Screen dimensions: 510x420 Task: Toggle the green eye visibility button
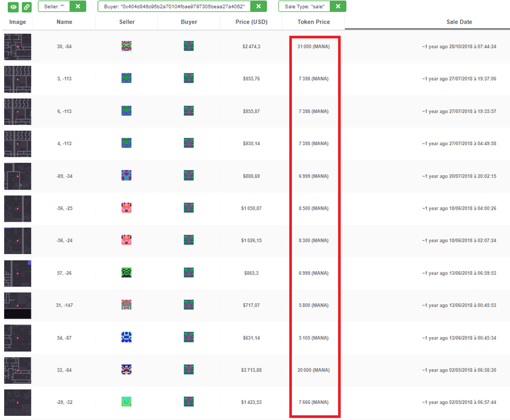pyautogui.click(x=11, y=7)
